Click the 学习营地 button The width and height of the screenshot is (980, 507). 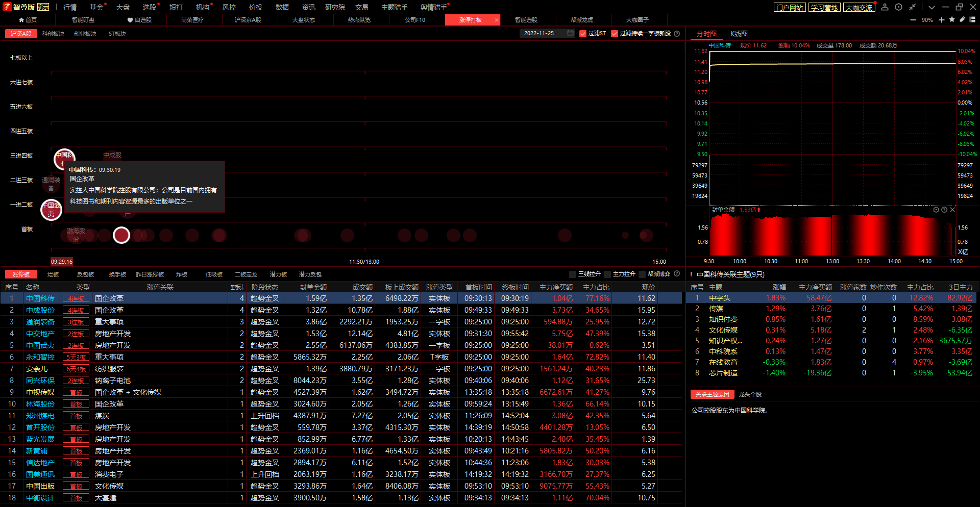pyautogui.click(x=824, y=7)
